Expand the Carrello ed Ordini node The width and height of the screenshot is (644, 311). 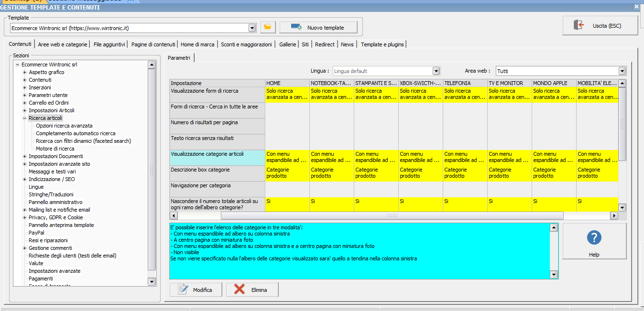coord(25,103)
